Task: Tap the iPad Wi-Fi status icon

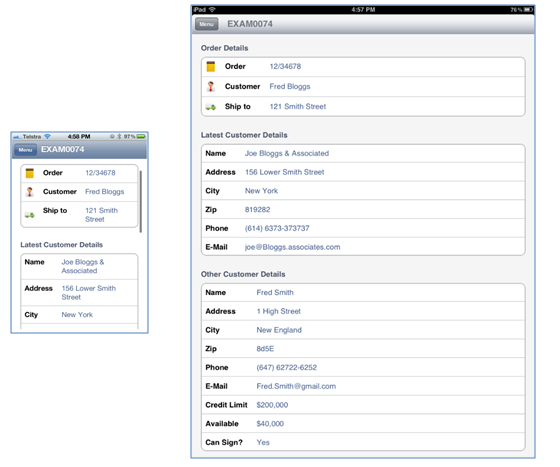Action: pyautogui.click(x=212, y=10)
